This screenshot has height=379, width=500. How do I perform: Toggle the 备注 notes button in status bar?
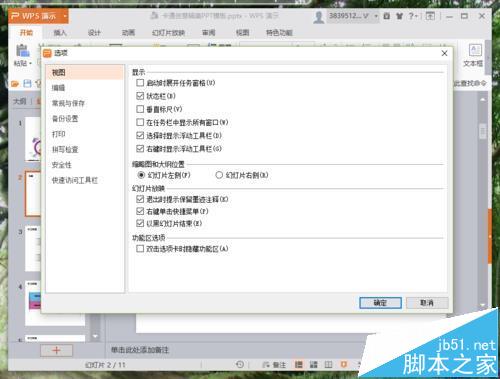pos(275,365)
